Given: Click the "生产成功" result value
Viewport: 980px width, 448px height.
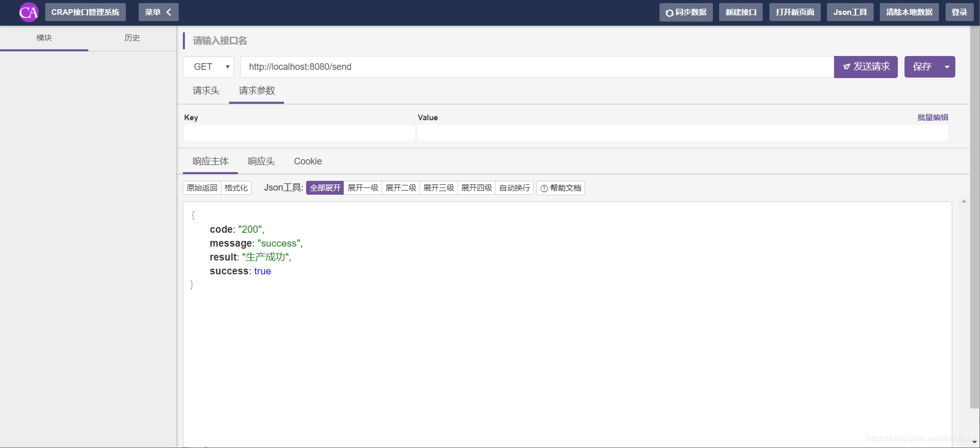Looking at the screenshot, I should tap(266, 257).
